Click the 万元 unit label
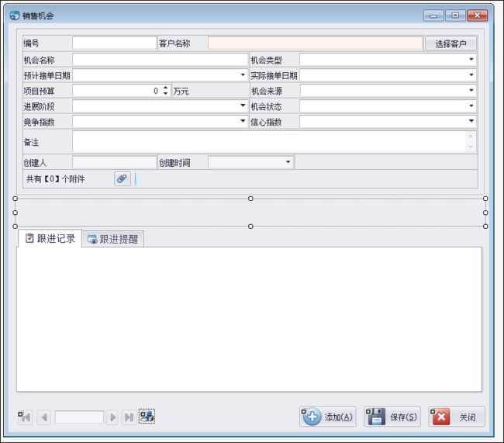This screenshot has height=443, width=504. coord(181,92)
